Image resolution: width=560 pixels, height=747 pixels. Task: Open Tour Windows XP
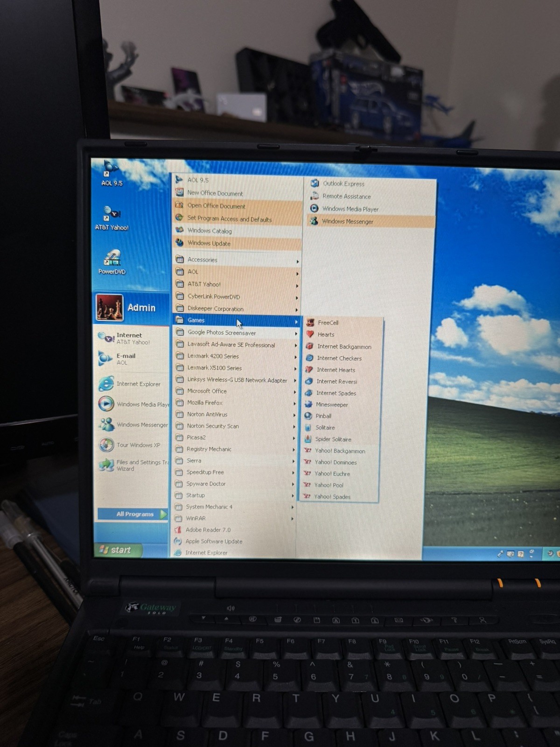click(x=133, y=445)
